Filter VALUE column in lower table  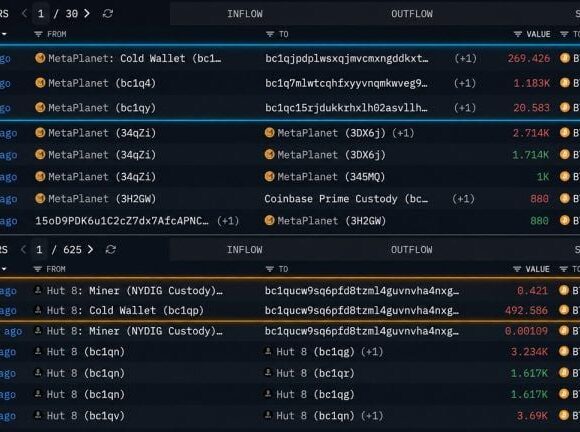[517, 269]
